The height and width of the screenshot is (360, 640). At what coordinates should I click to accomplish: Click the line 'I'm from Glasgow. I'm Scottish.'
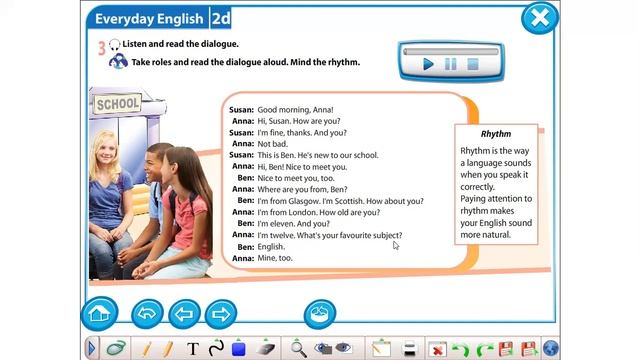(310, 201)
